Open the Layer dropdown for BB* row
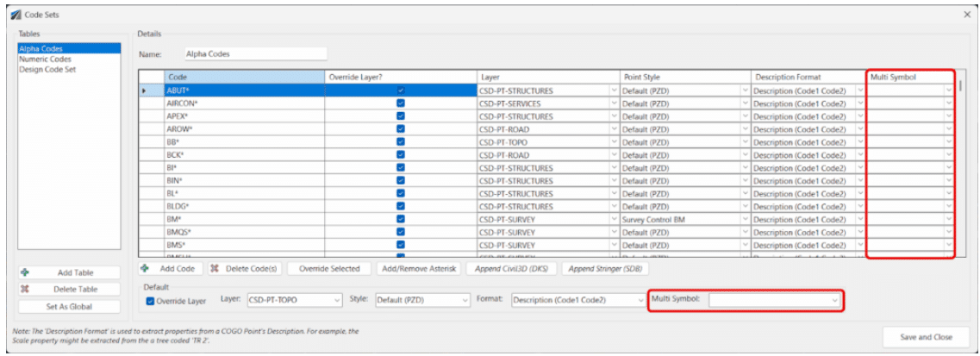This screenshot has height=356, width=980. point(613,141)
